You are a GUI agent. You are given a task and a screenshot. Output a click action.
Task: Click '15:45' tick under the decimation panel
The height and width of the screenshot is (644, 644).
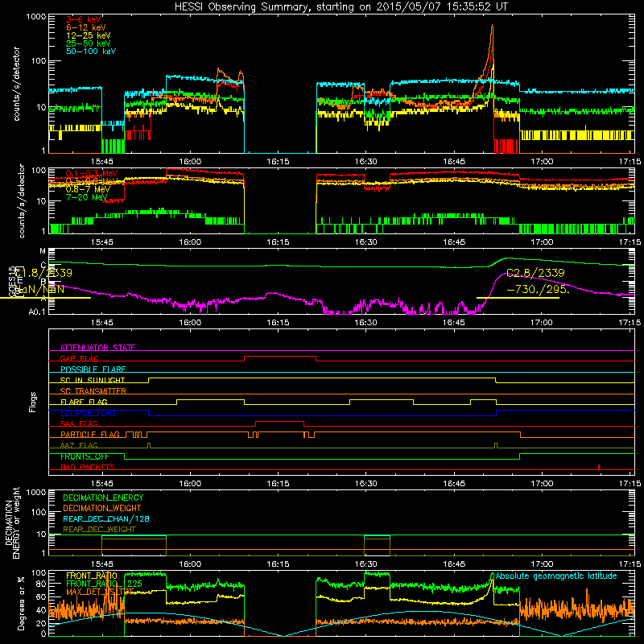[x=102, y=564]
